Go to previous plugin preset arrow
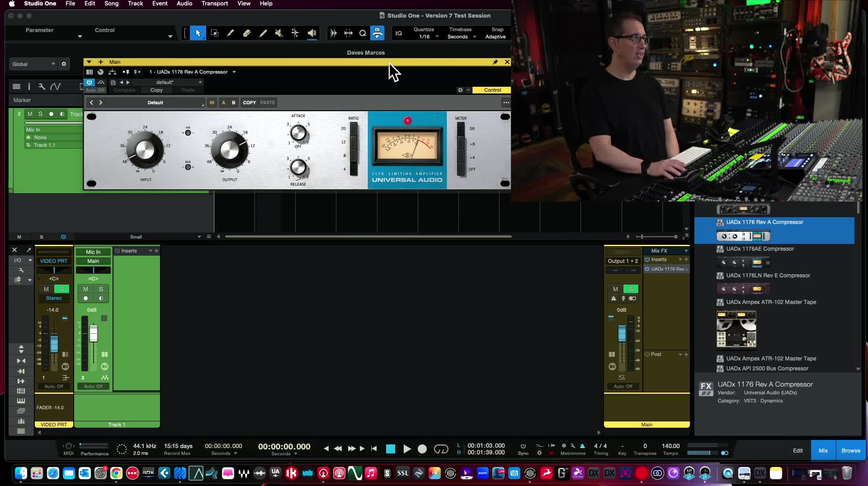 (x=91, y=103)
